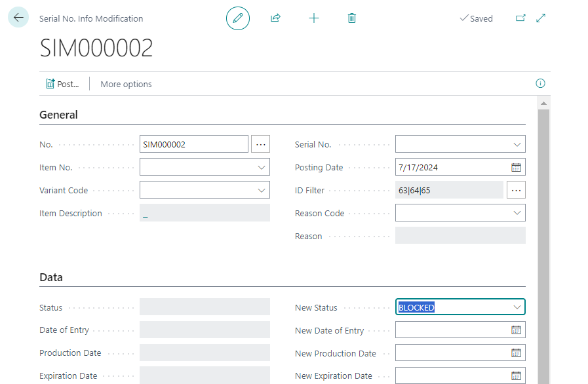Open More options menu
Screen dimensions: 588x384
[126, 84]
